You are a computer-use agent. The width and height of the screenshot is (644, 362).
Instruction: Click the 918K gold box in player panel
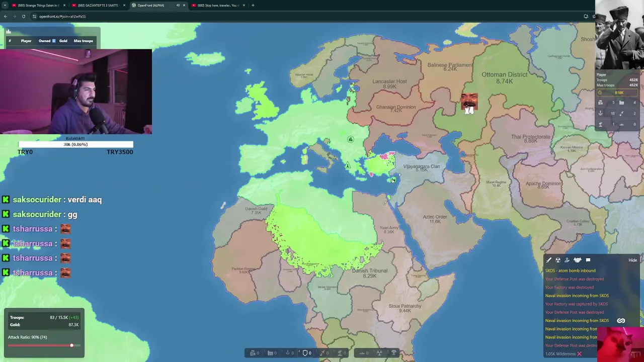617,93
